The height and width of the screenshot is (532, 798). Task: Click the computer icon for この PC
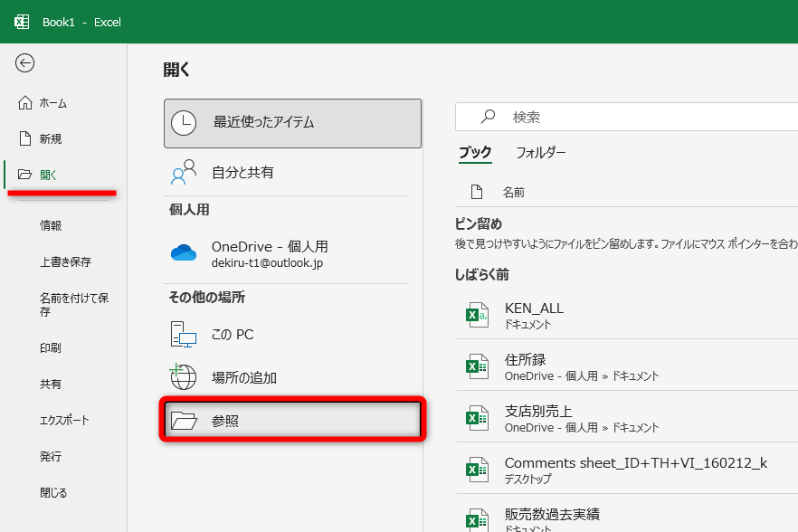184,335
